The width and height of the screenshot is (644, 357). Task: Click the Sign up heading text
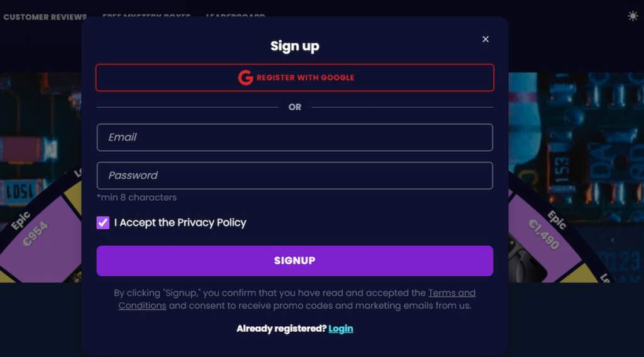click(x=294, y=46)
